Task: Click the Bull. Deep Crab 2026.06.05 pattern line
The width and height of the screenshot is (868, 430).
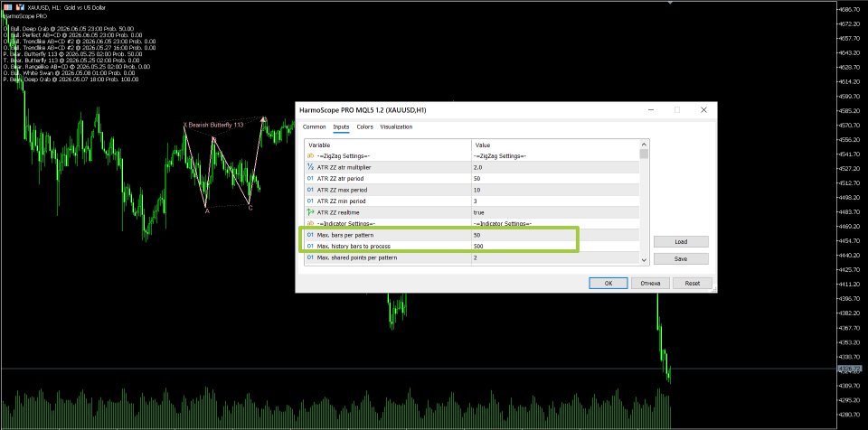Action: click(69, 29)
